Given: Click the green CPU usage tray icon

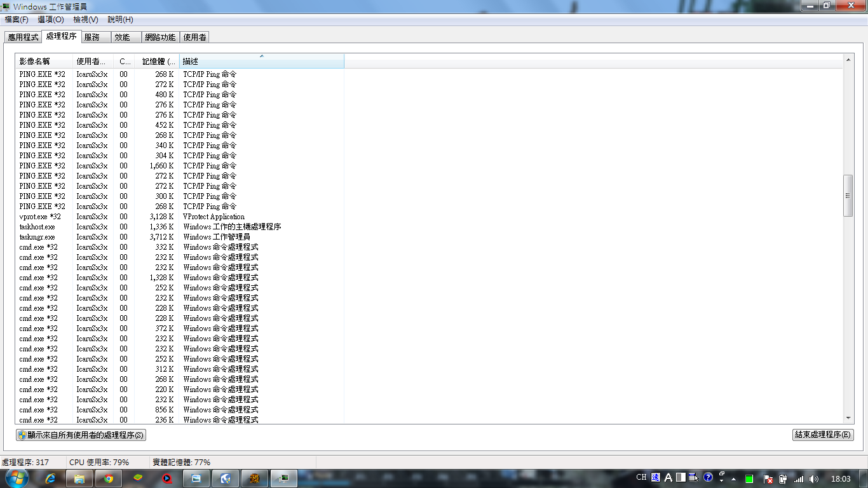Looking at the screenshot, I should pyautogui.click(x=750, y=478).
